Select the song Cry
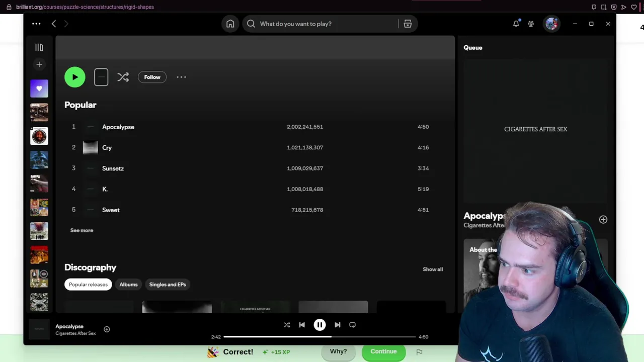Viewport: 644px width, 362px height. [x=107, y=147]
